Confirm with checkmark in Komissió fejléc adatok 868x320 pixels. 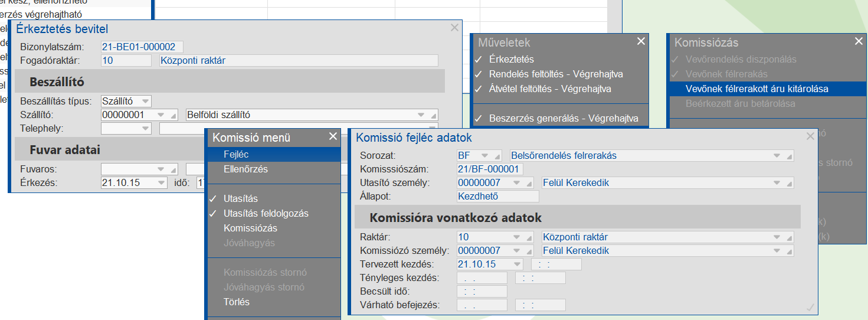click(x=810, y=307)
